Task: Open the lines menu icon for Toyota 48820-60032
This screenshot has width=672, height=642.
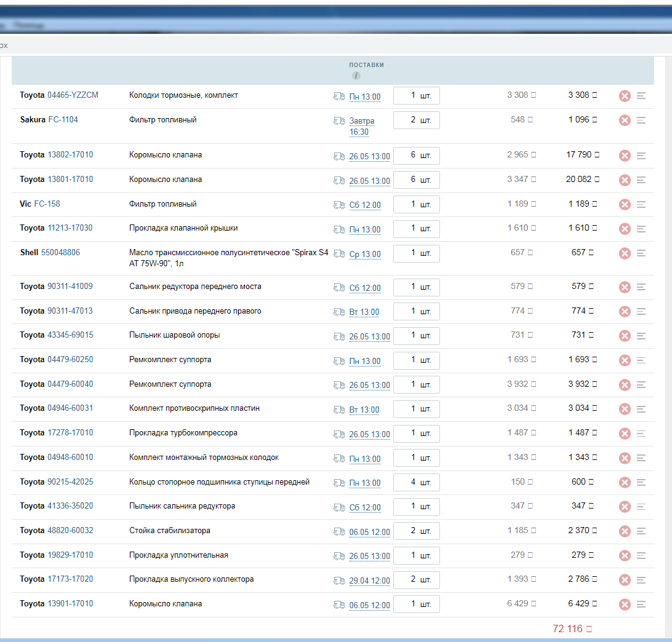Action: tap(641, 531)
